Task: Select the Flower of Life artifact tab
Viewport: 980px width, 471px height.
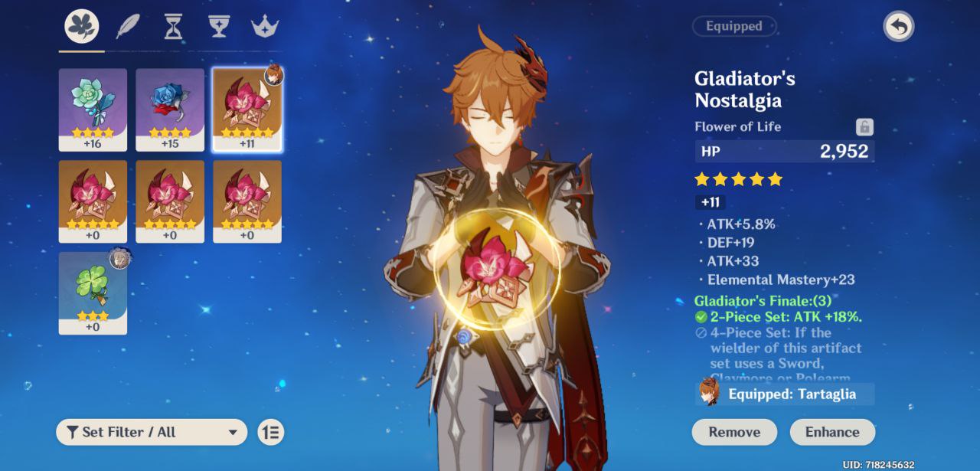Action: tap(81, 28)
